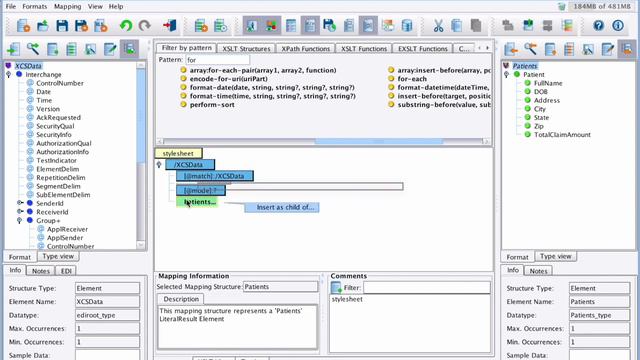This screenshot has width=640, height=360.
Task: Select the [@match]:/XCSData mapping node
Action: [x=215, y=176]
